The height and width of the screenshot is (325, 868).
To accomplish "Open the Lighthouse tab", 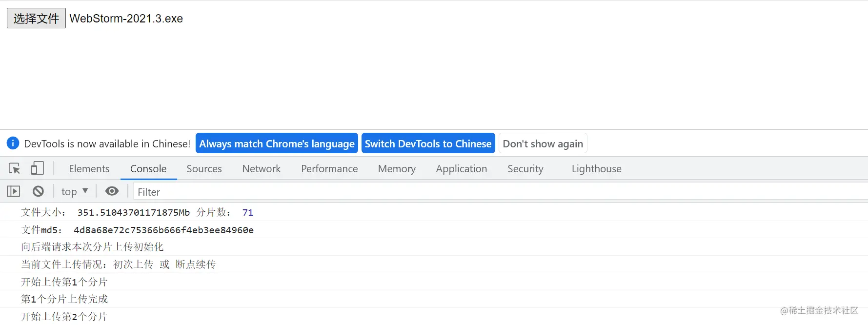I will [x=597, y=169].
